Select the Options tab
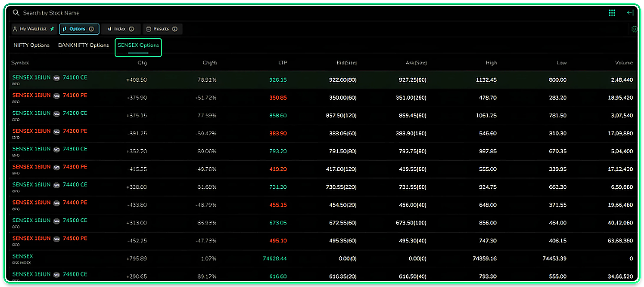This screenshot has width=644, height=287. 79,29
